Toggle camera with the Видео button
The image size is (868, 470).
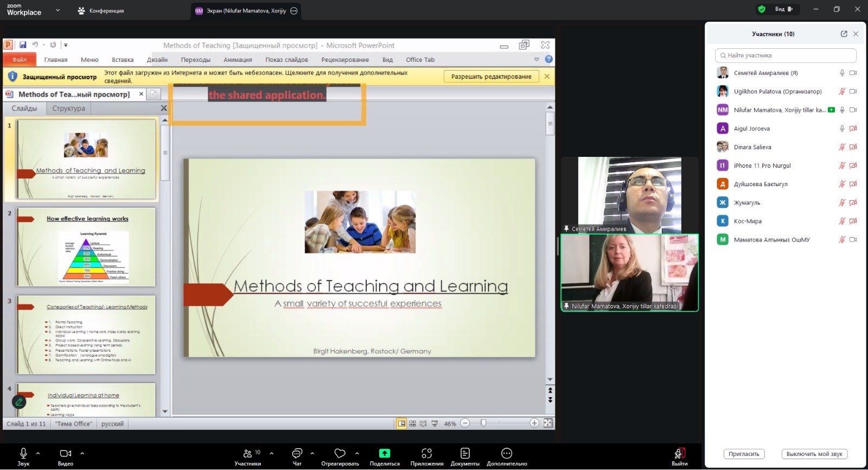point(66,454)
